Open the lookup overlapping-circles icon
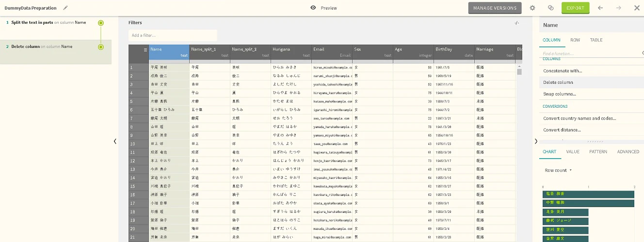The image size is (644, 242). (550, 8)
